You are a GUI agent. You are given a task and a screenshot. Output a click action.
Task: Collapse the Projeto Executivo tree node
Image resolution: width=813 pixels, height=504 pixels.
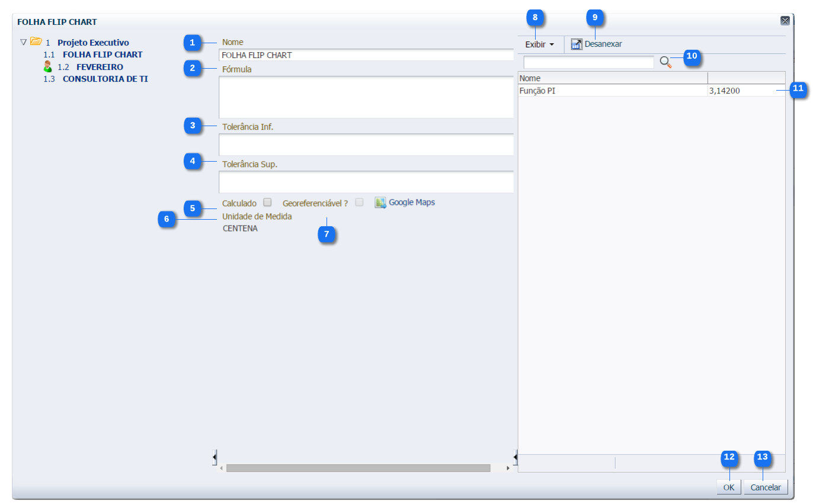[23, 43]
